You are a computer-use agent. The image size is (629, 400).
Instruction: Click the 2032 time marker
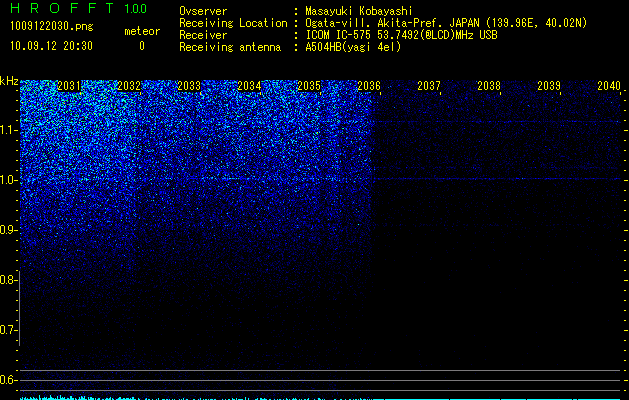pos(129,86)
